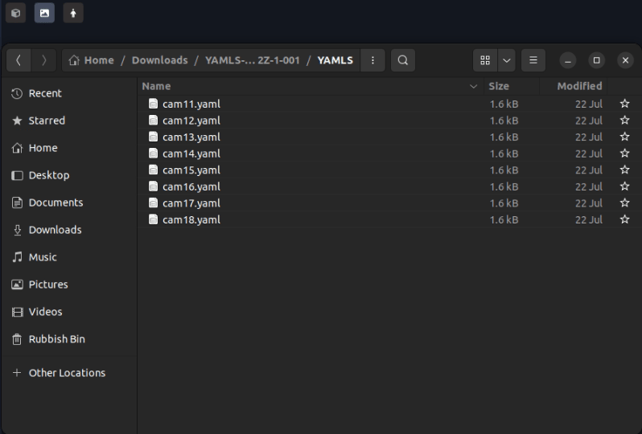
Task: Open Downloads in the sidebar
Action: [x=69, y=230]
